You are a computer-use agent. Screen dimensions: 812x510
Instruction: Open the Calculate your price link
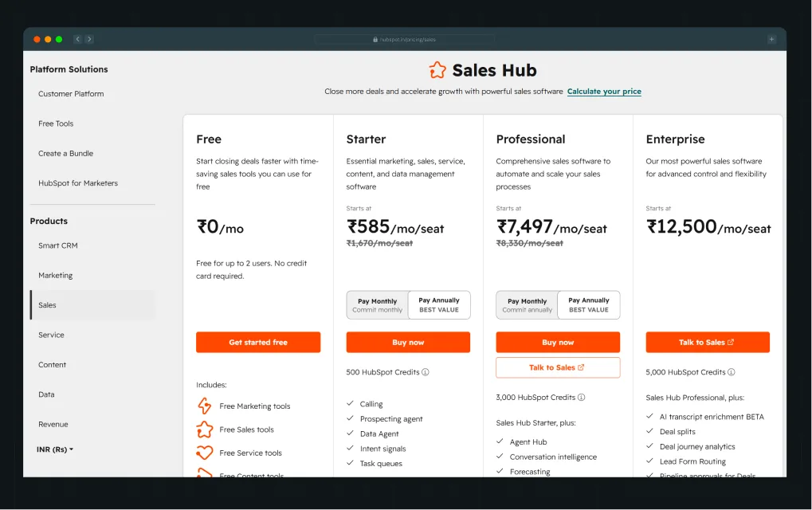coord(604,91)
